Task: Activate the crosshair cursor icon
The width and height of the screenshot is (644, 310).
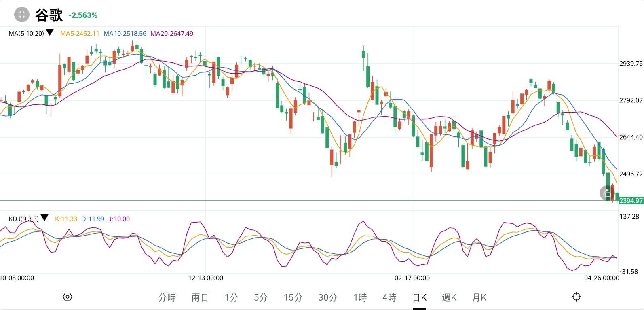Action: [x=576, y=297]
